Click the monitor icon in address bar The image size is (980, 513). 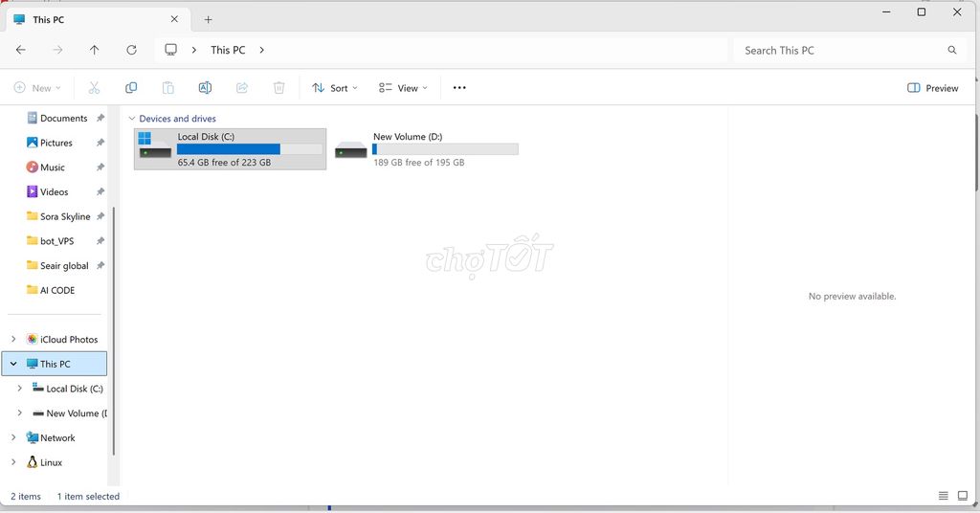point(170,50)
